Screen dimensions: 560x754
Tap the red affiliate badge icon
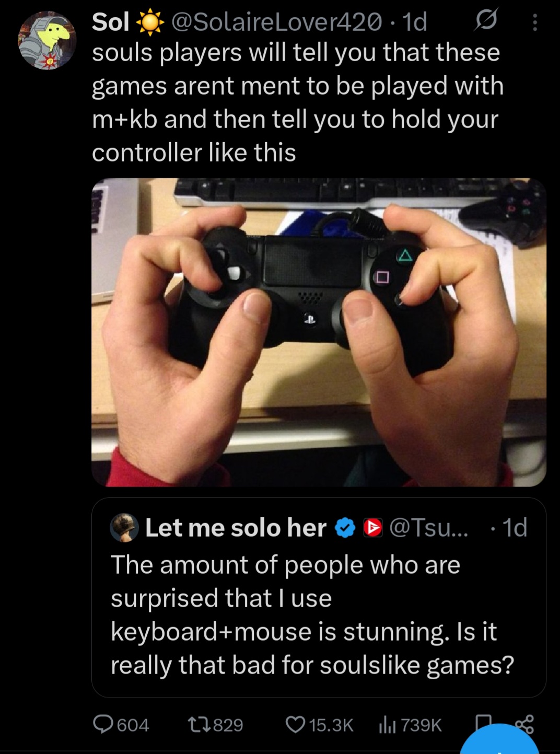[x=373, y=528]
